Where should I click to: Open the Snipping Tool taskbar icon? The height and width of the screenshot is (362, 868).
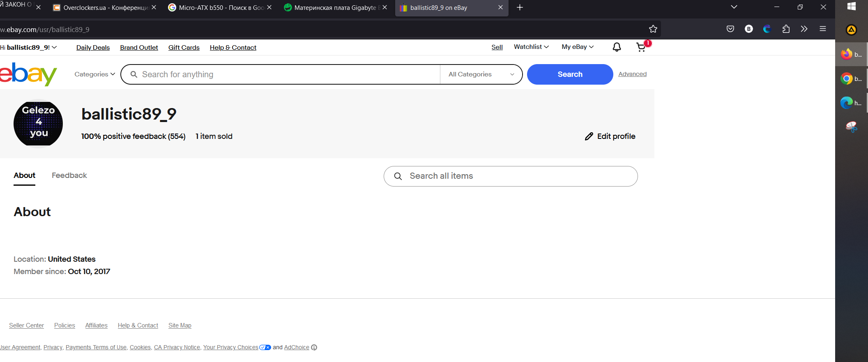point(851,127)
